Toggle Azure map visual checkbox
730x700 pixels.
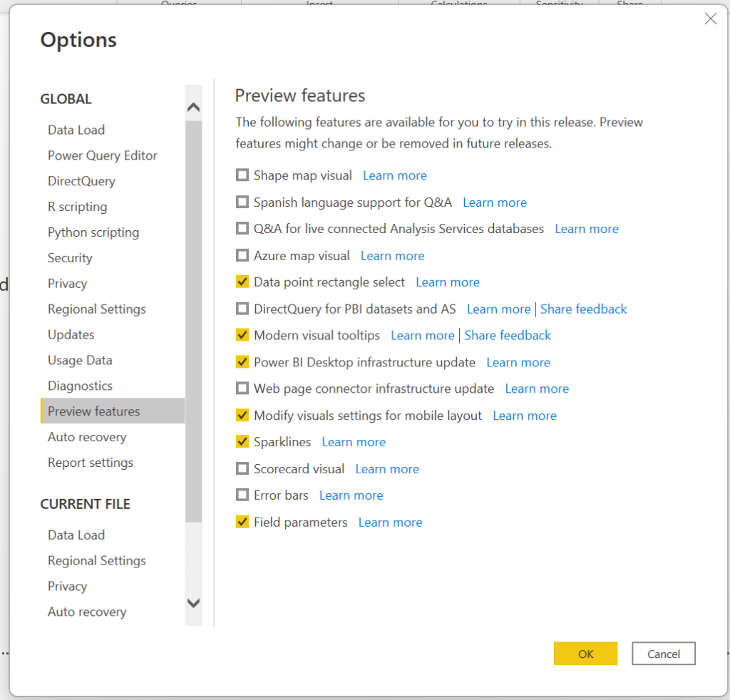[x=242, y=255]
